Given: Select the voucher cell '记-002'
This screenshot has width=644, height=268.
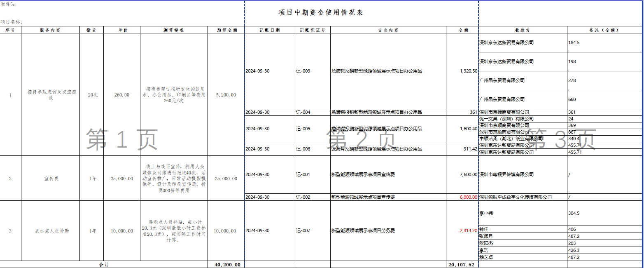Looking at the screenshot, I should pos(313,197).
